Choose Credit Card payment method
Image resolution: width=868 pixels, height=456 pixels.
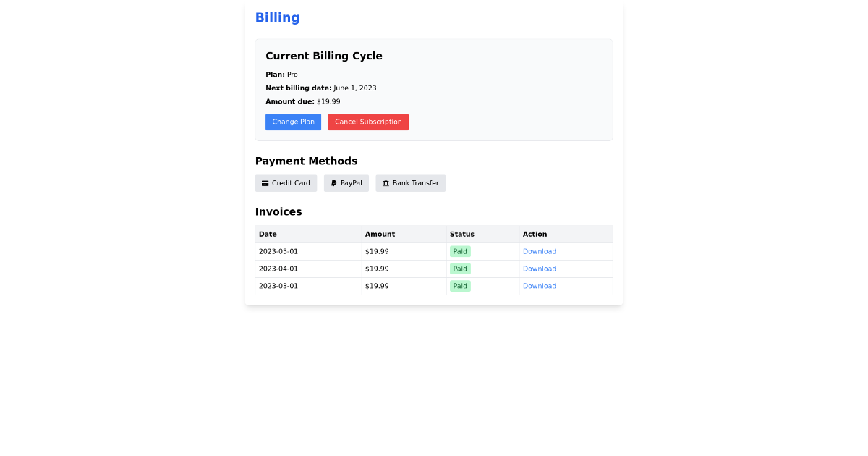tap(286, 183)
